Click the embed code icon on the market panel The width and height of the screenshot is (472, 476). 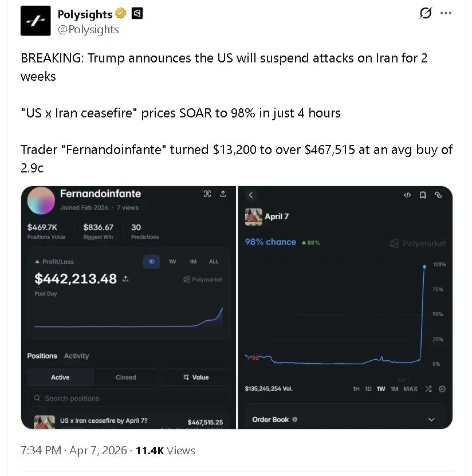(x=407, y=195)
